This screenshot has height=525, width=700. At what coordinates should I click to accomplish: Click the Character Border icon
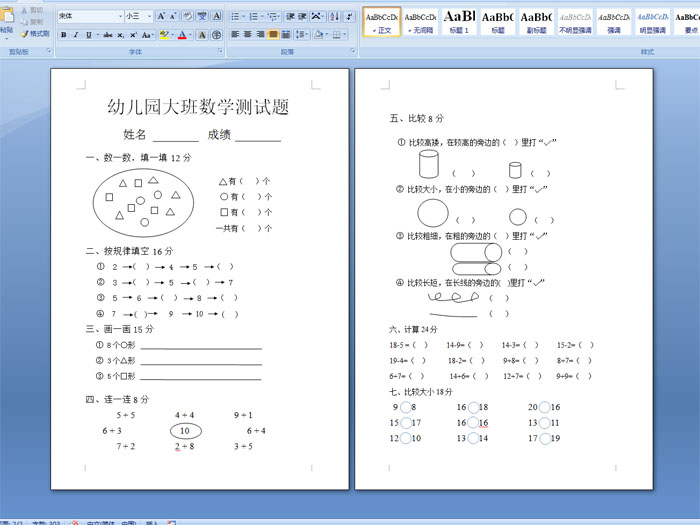tap(217, 17)
